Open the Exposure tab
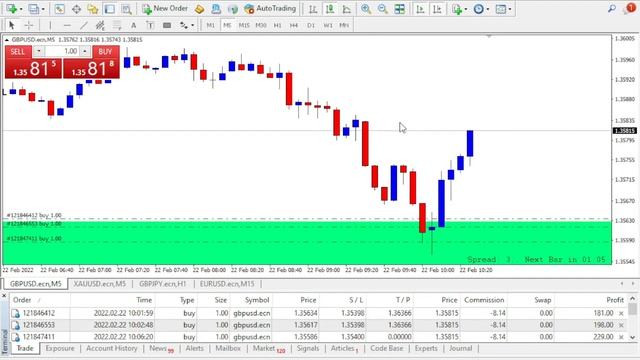 60,348
